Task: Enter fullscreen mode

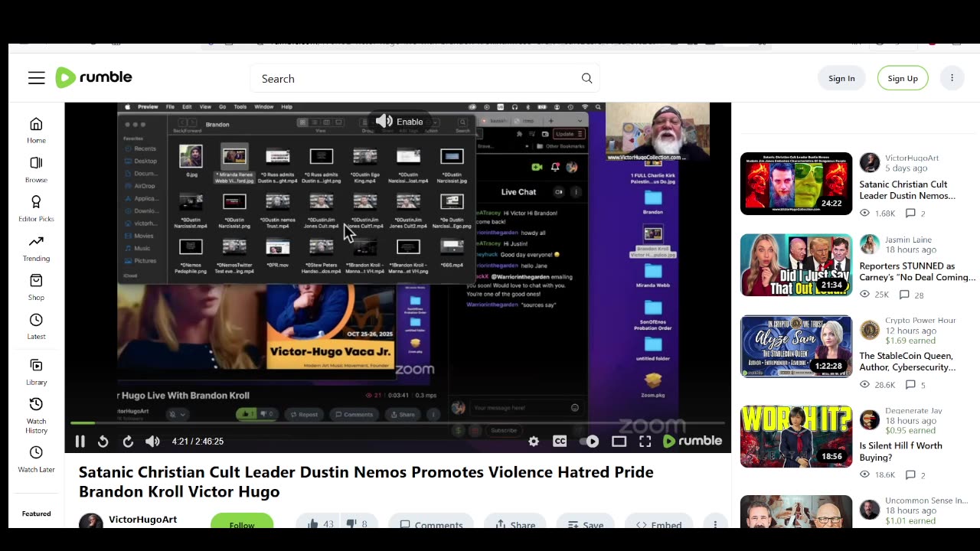Action: pos(645,441)
